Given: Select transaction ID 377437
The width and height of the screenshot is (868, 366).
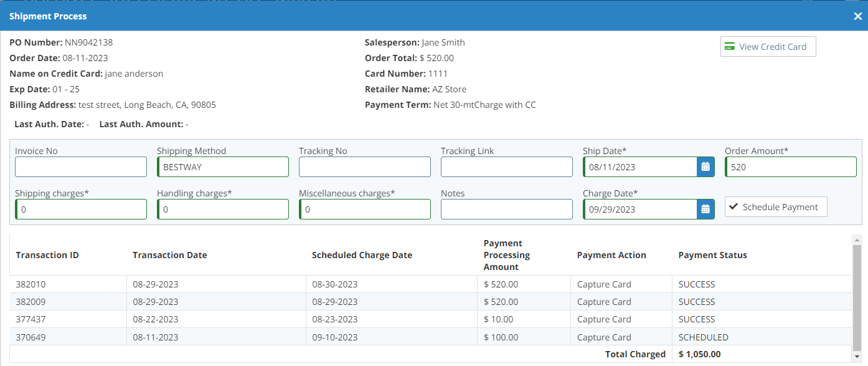Looking at the screenshot, I should (31, 319).
